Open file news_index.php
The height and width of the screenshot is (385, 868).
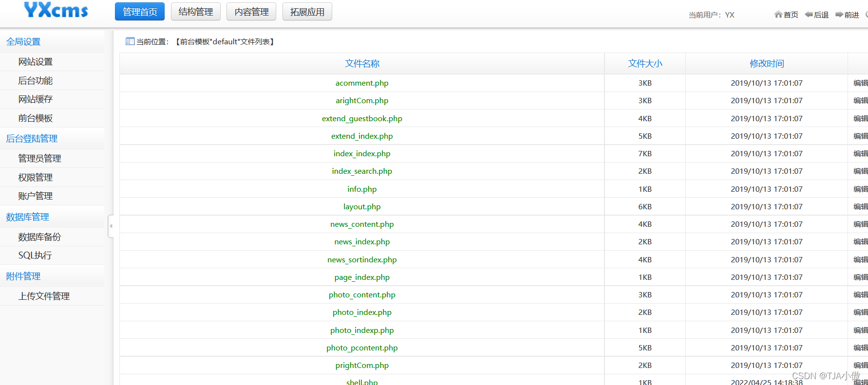pyautogui.click(x=362, y=242)
